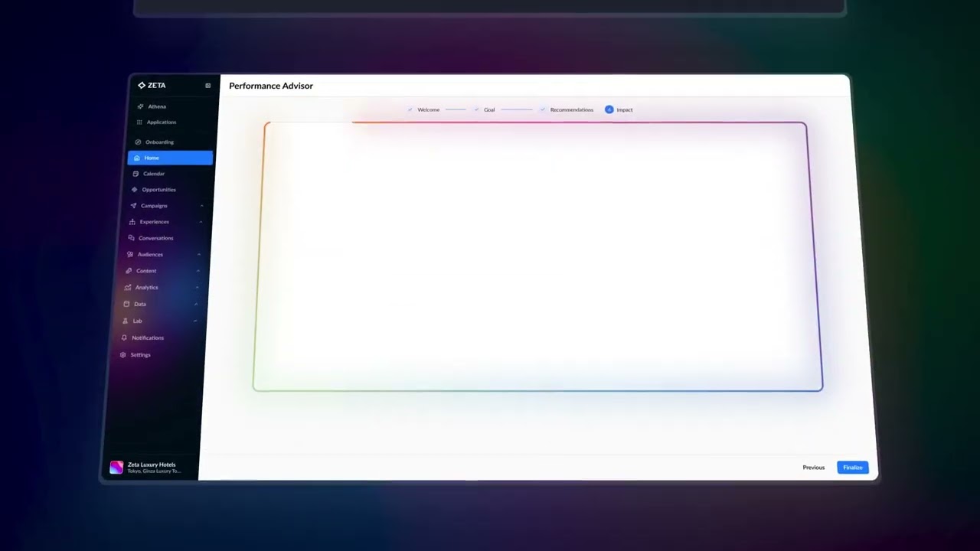Open Conversations in the sidebar
Screen dimensions: 980x551
pos(155,238)
